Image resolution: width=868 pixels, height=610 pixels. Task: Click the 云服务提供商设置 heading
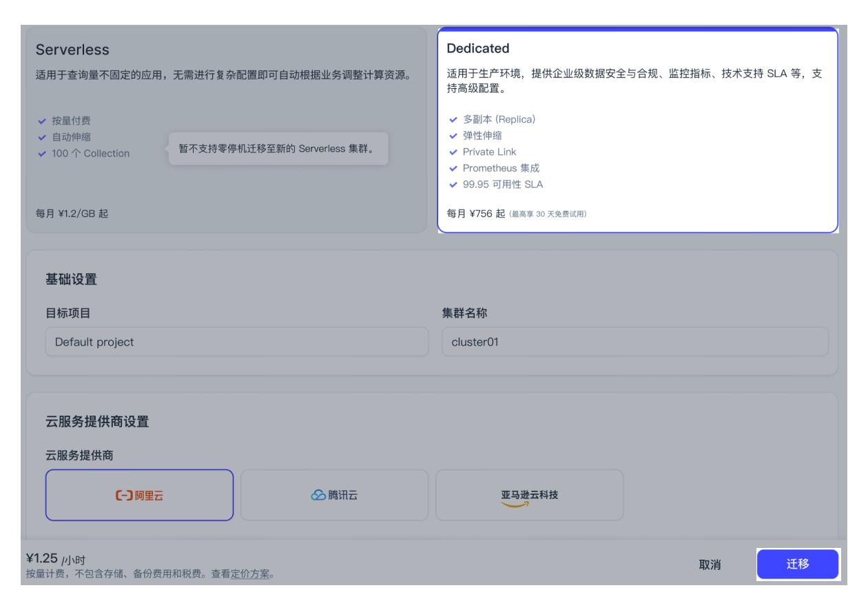click(x=97, y=421)
